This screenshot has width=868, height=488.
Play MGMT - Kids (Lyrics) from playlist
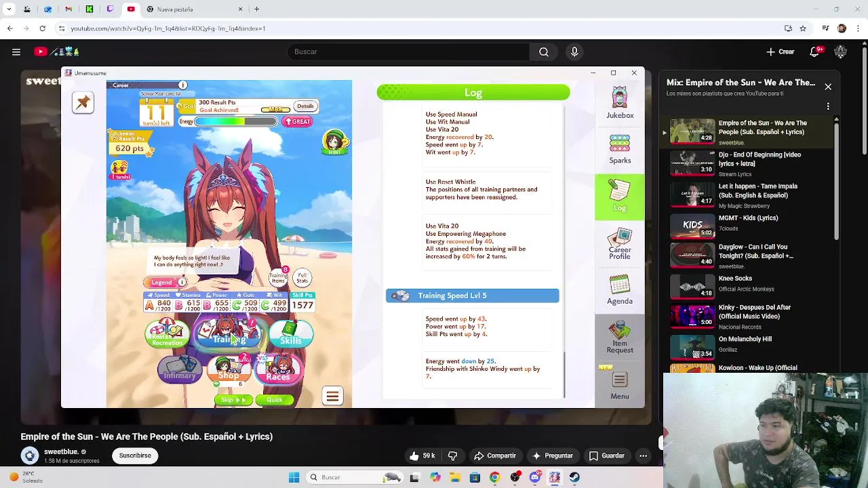(x=749, y=226)
